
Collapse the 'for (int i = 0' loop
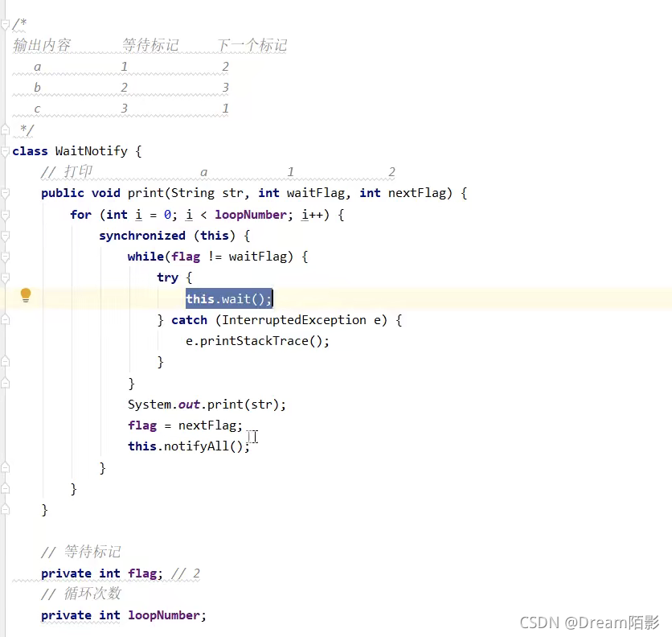coord(5,215)
